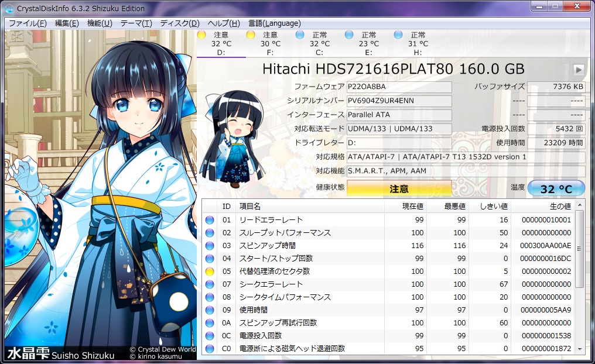Click the yellow status icon for drive D:
The image size is (595, 364).
pyautogui.click(x=201, y=35)
